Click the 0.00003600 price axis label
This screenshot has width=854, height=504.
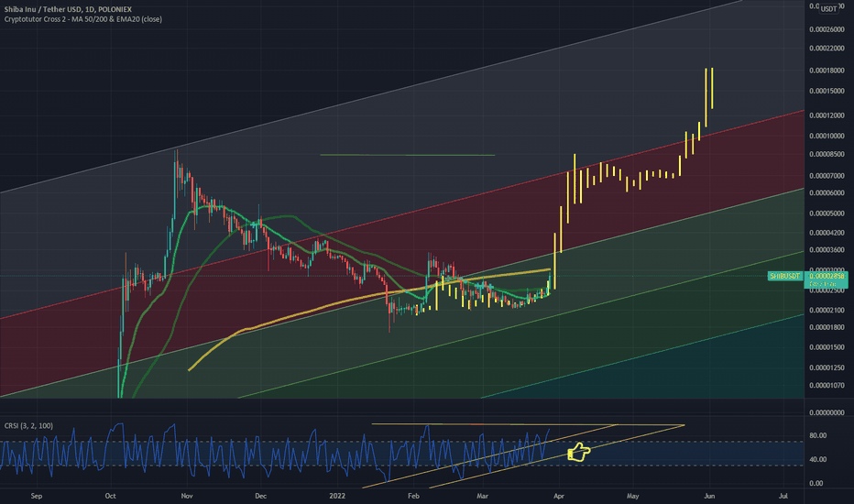(x=827, y=250)
